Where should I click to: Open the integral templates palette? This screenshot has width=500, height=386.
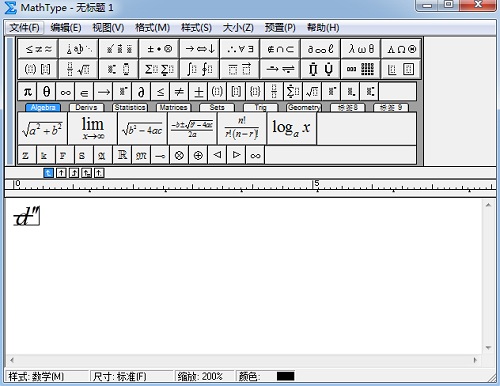pos(200,69)
